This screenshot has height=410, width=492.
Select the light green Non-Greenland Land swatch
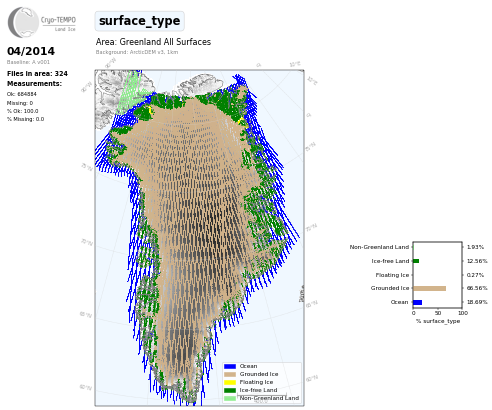pos(230,398)
